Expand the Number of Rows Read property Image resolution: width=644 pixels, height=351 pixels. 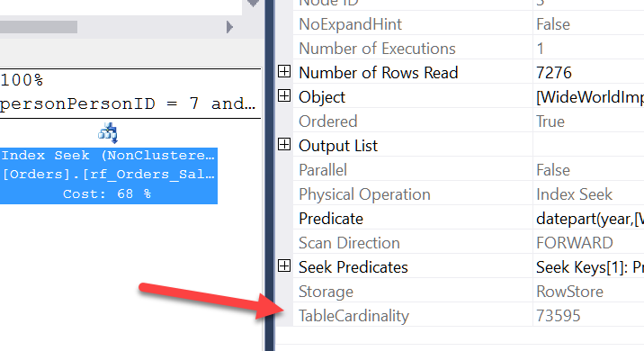(284, 71)
